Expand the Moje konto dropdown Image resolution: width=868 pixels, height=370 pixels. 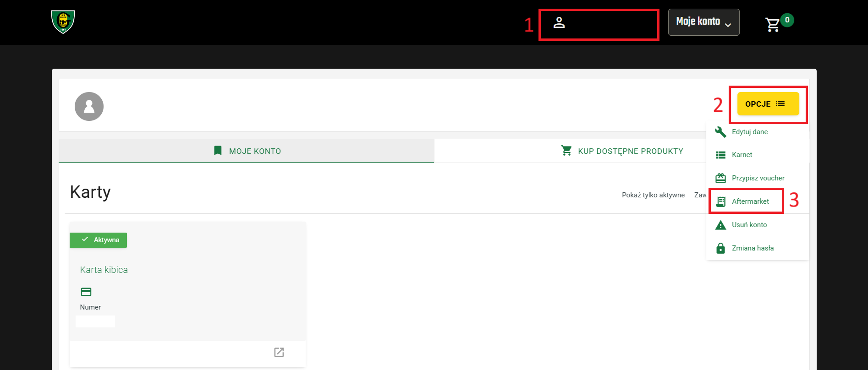(x=703, y=22)
